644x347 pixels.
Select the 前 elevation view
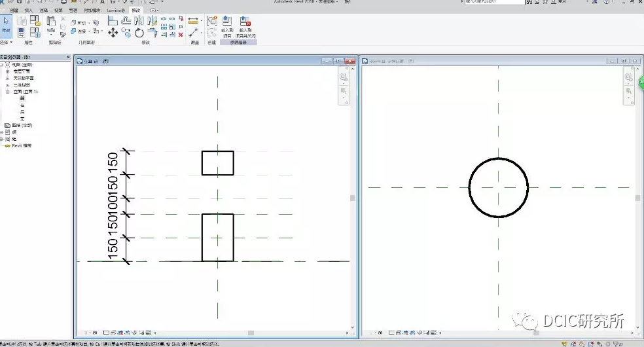(22, 99)
